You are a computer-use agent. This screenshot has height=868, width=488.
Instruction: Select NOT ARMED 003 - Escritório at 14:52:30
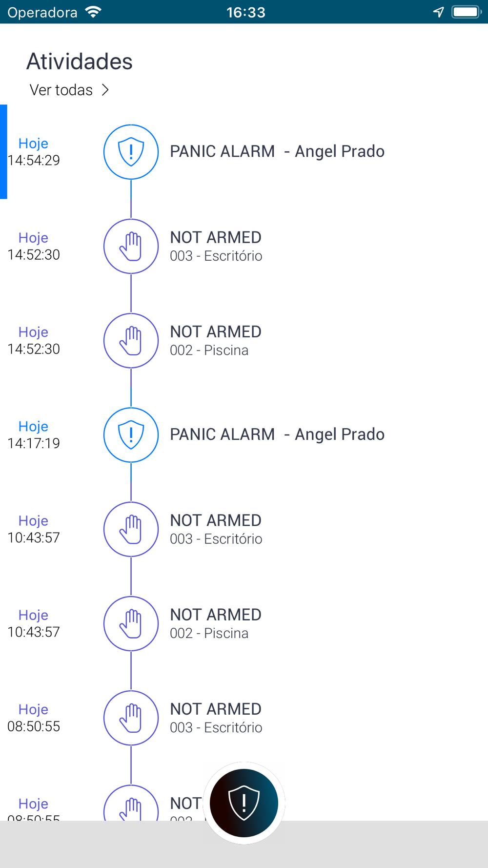point(216,246)
